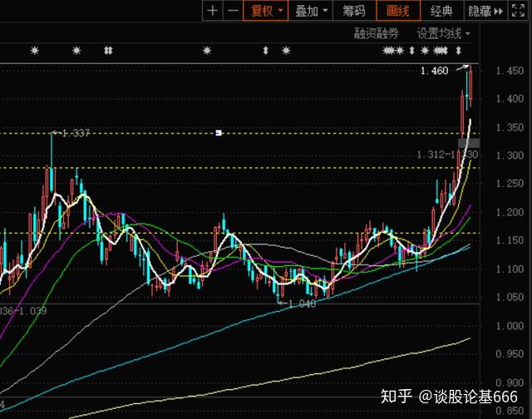Select the white handle on dashed line
The height and width of the screenshot is (419, 532).
(x=219, y=133)
